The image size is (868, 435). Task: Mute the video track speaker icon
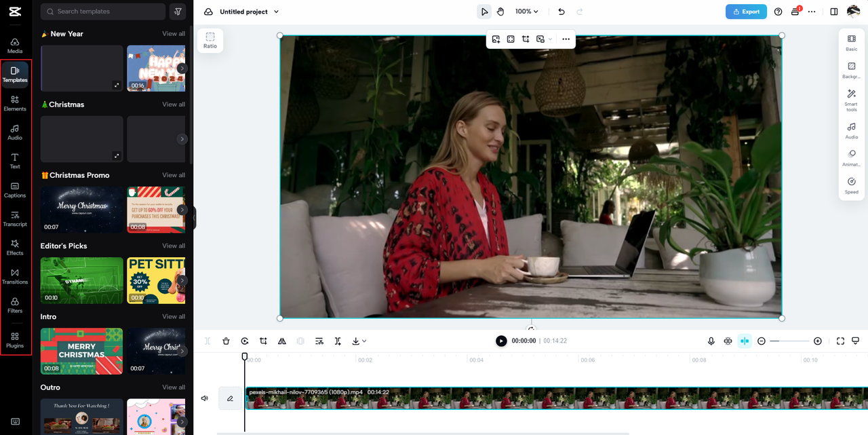(205, 398)
